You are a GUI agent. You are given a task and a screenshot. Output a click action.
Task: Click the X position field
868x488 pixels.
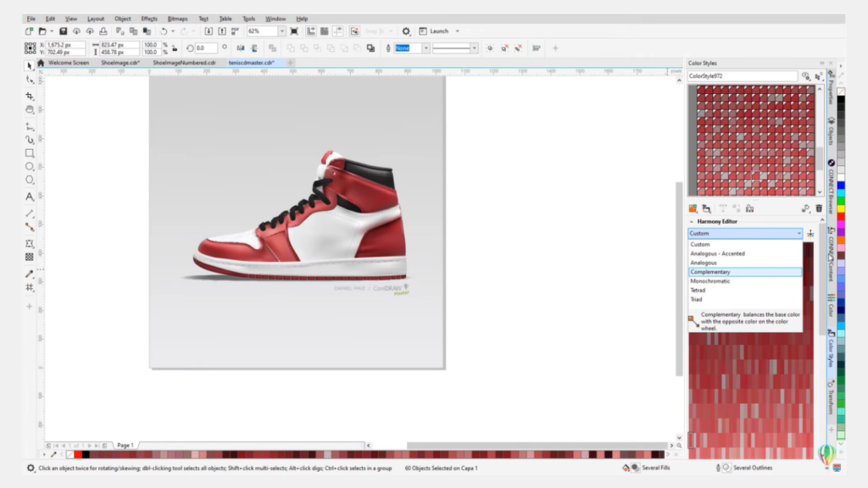(x=66, y=45)
